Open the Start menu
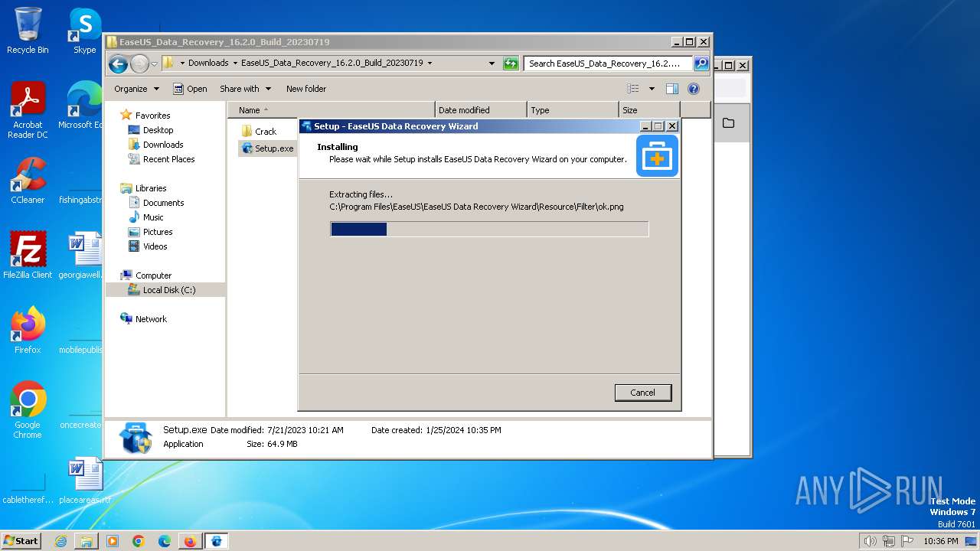Screen dimensions: 980x551 pos(21,540)
